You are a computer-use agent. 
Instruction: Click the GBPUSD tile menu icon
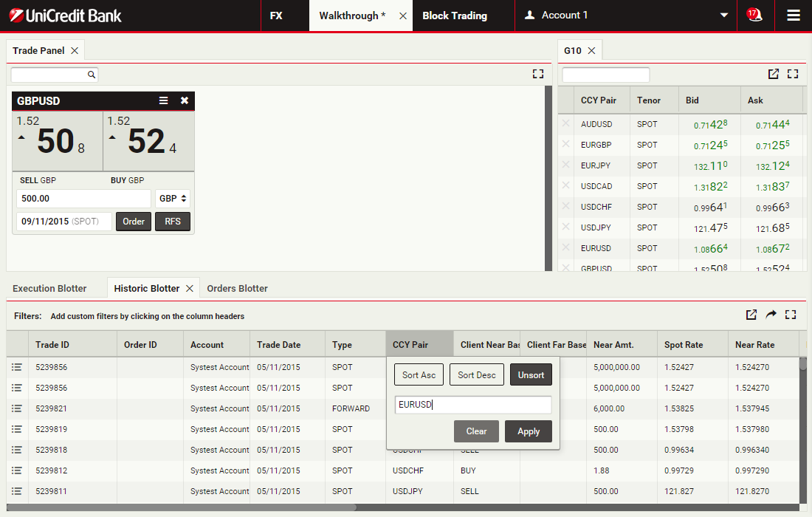[x=164, y=100]
